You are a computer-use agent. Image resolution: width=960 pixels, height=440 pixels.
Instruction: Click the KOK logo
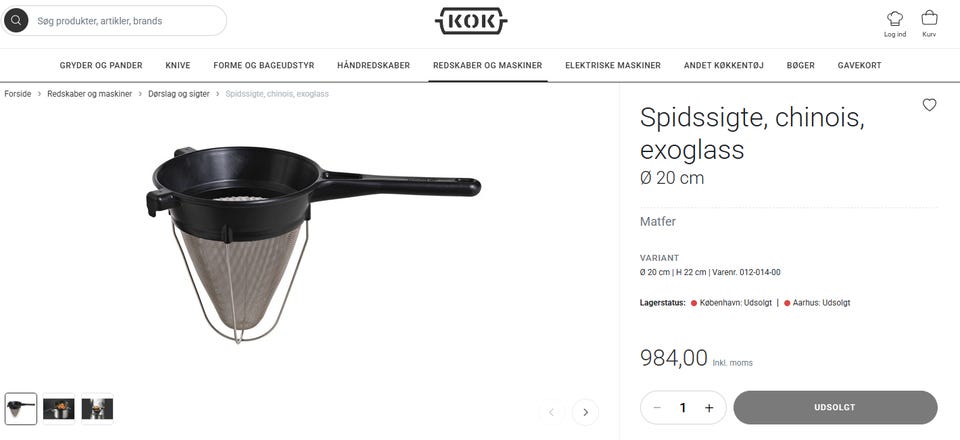pyautogui.click(x=471, y=21)
